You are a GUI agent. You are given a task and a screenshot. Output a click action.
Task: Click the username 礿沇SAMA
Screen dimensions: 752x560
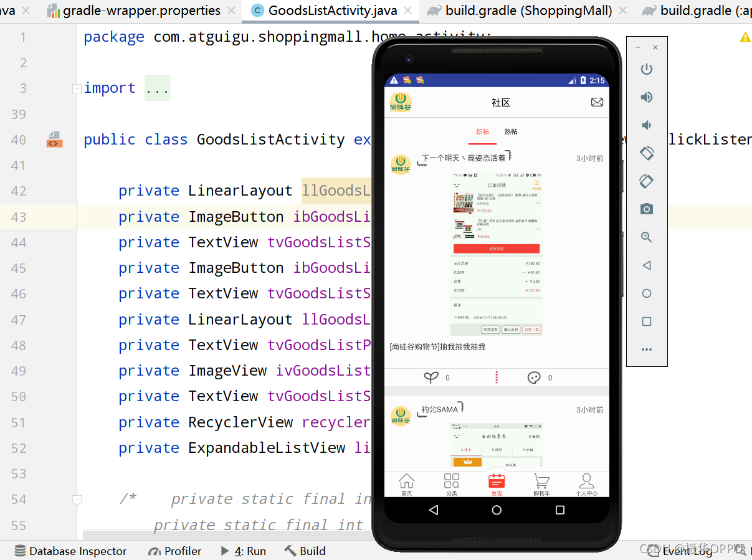pyautogui.click(x=439, y=409)
